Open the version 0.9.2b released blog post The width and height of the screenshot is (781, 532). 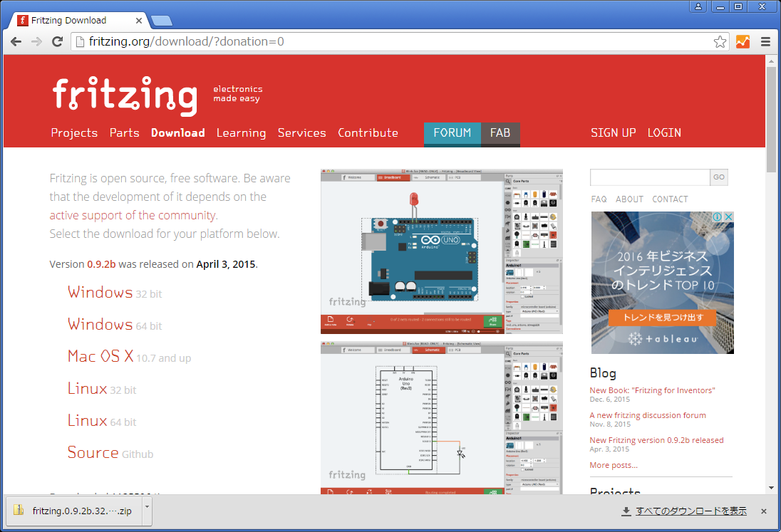tap(656, 440)
